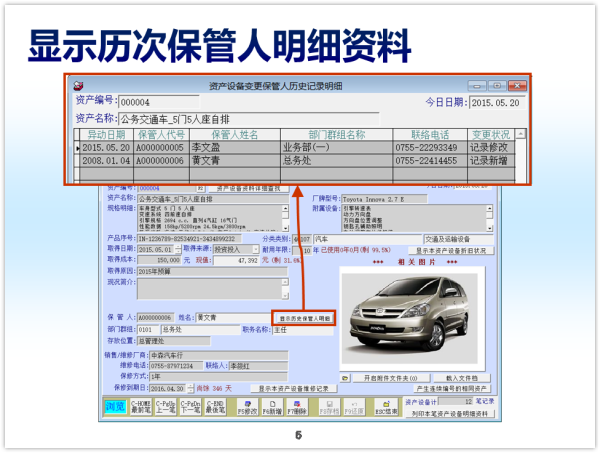
Task: Click the ESC 结束 exit icon button
Action: [386, 407]
